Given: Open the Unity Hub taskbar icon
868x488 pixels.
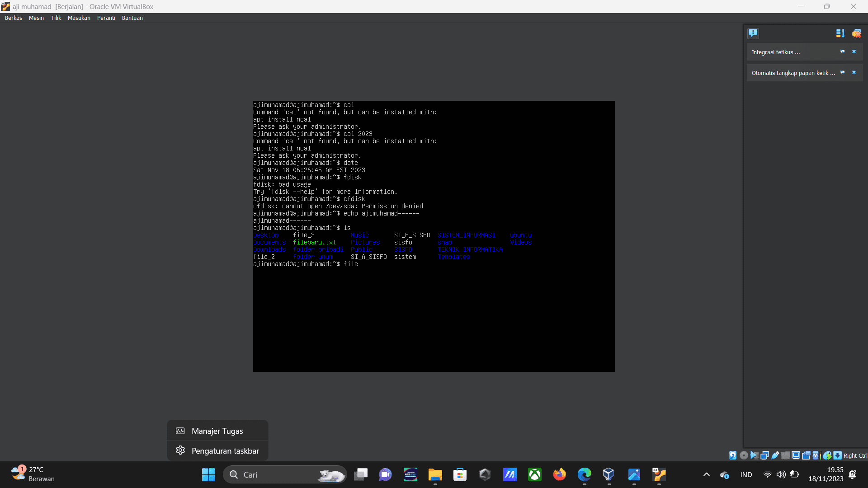Looking at the screenshot, I should click(x=485, y=474).
